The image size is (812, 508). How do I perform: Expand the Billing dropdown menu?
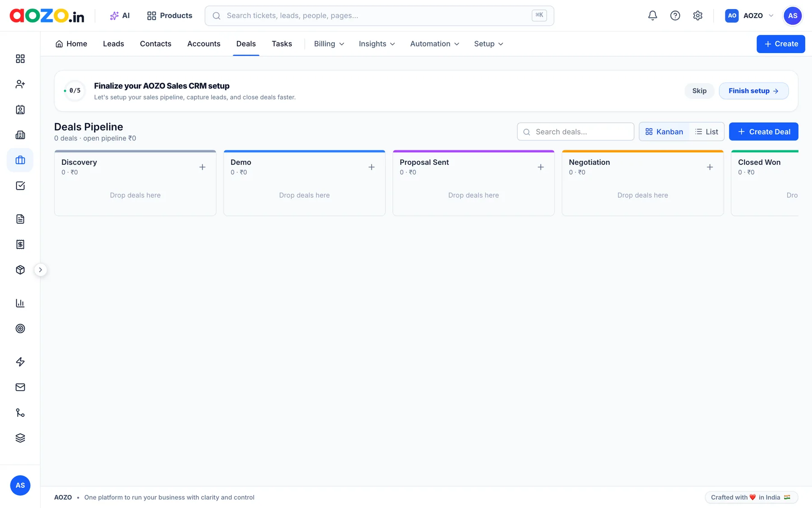point(329,44)
